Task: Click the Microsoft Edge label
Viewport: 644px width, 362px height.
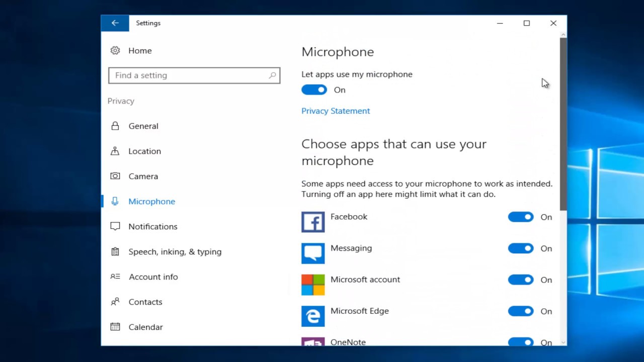Action: pyautogui.click(x=360, y=311)
